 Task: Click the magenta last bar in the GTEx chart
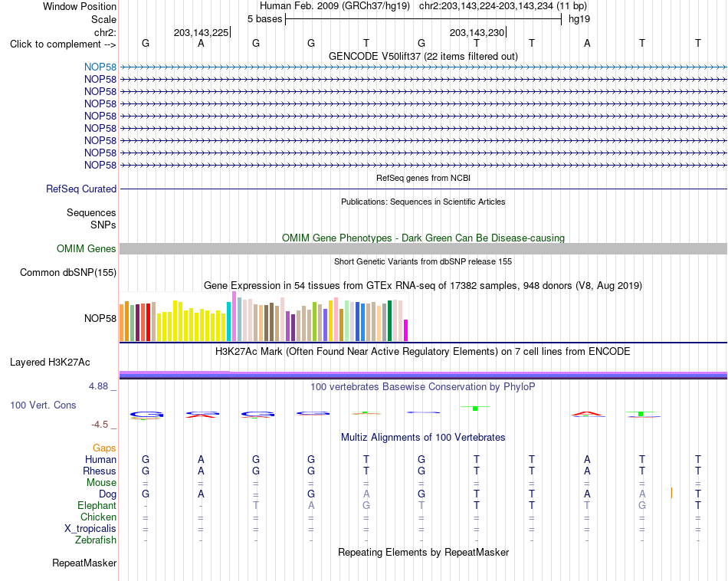pos(406,330)
